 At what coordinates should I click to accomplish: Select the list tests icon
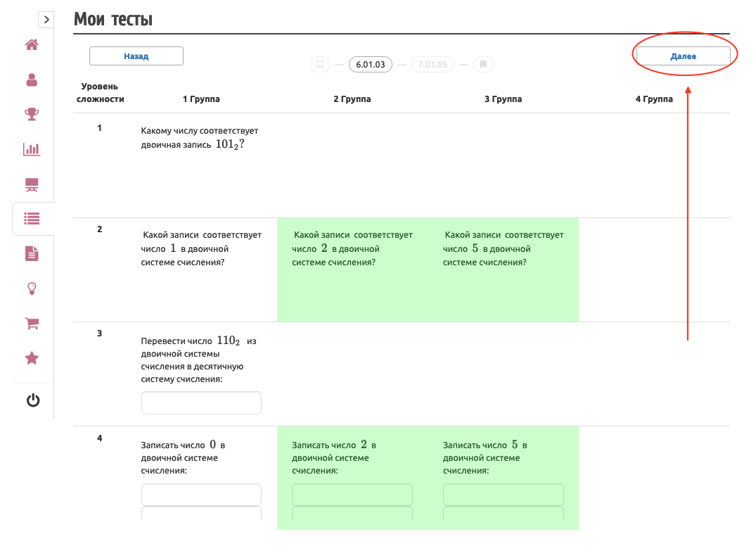pos(32,219)
